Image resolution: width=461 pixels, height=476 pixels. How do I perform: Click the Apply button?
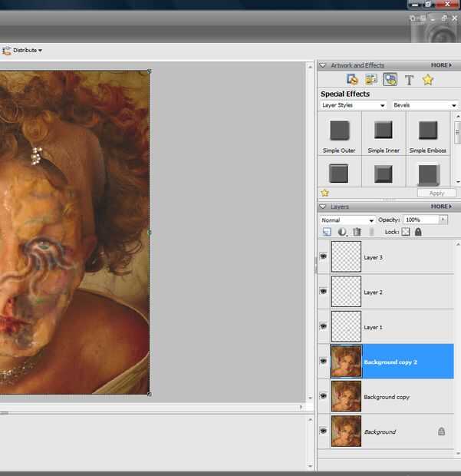(436, 193)
